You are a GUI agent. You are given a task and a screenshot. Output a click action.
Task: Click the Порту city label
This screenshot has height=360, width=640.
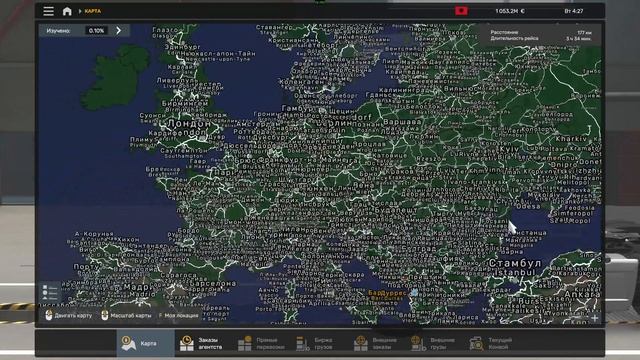click(x=86, y=267)
